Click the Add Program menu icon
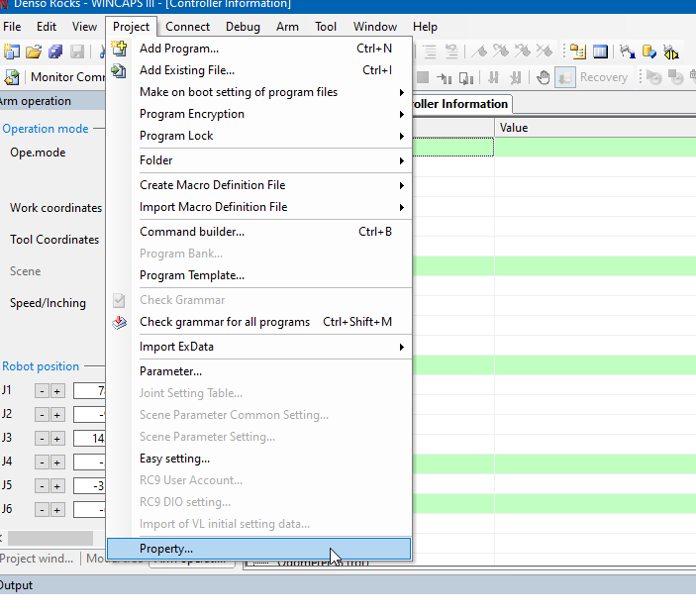 (x=119, y=49)
